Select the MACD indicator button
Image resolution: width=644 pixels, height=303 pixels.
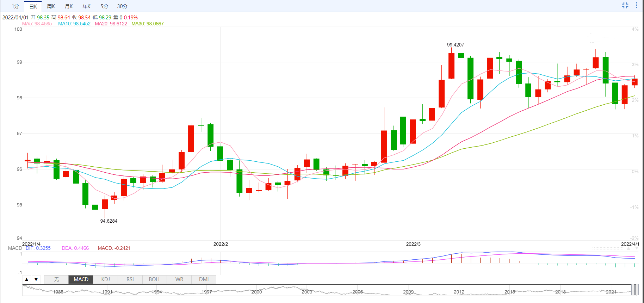coord(81,279)
